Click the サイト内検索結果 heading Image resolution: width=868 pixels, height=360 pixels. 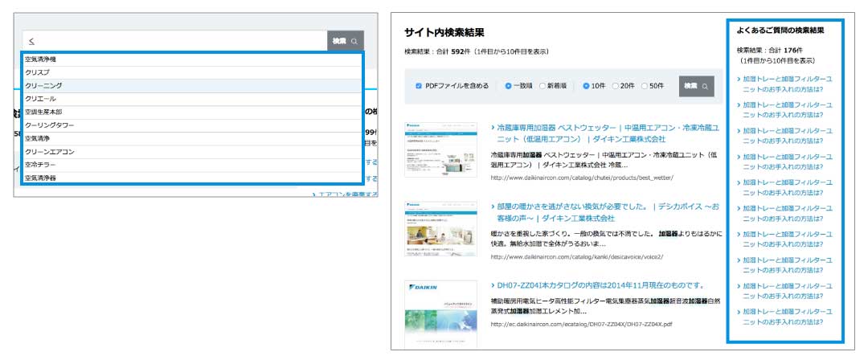coord(444,33)
